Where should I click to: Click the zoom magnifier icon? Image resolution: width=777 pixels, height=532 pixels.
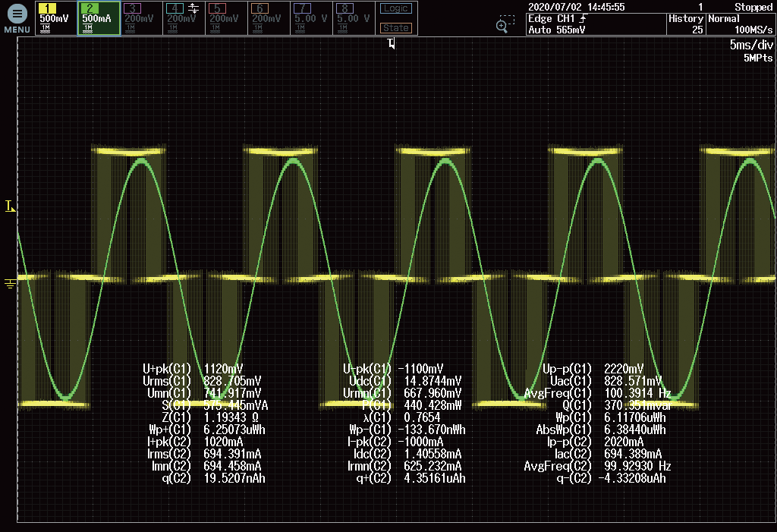click(505, 24)
